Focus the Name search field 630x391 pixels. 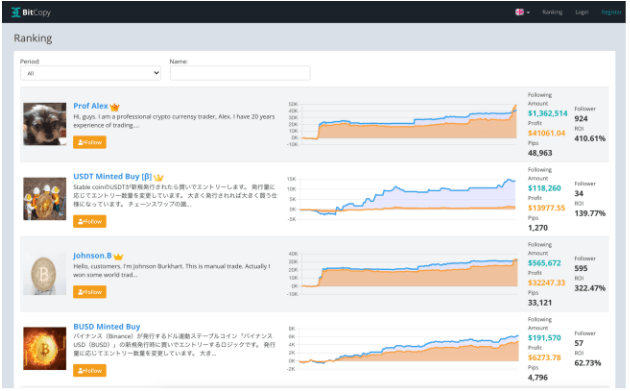(240, 73)
